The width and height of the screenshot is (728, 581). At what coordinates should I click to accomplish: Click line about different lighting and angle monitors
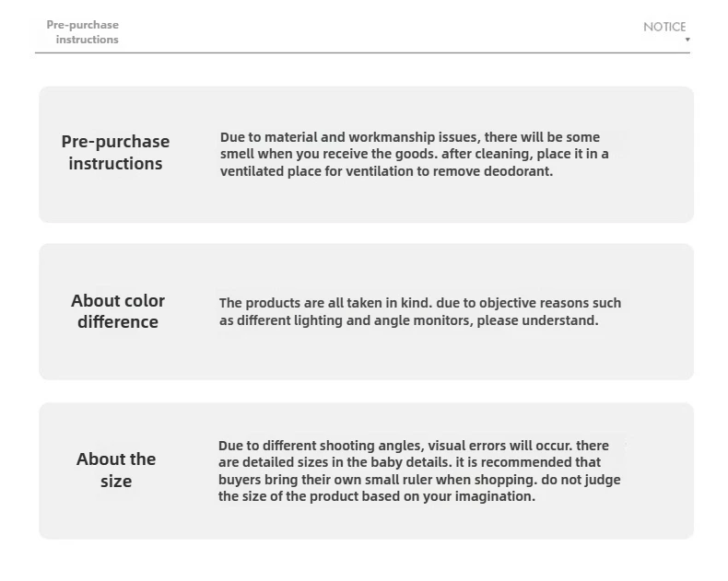tap(408, 320)
